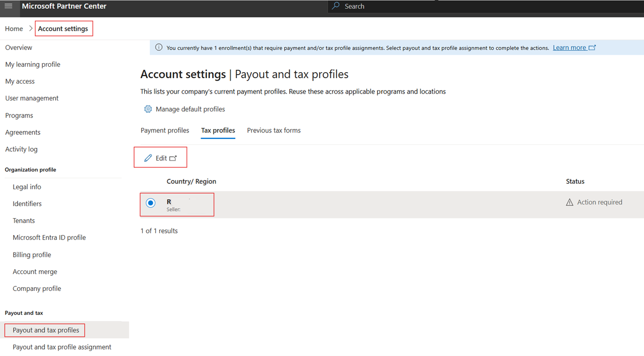Go to Home in breadcrumb
644x356 pixels.
coord(14,29)
